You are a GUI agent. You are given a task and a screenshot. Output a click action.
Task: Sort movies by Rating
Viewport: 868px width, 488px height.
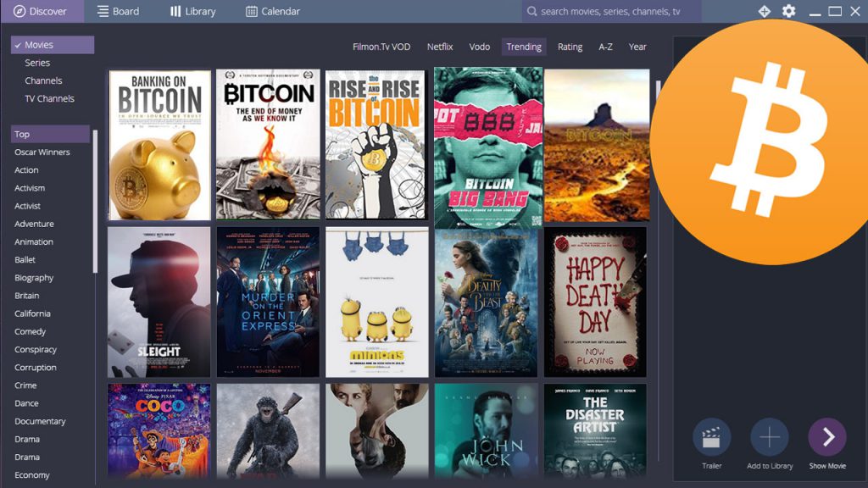[570, 47]
